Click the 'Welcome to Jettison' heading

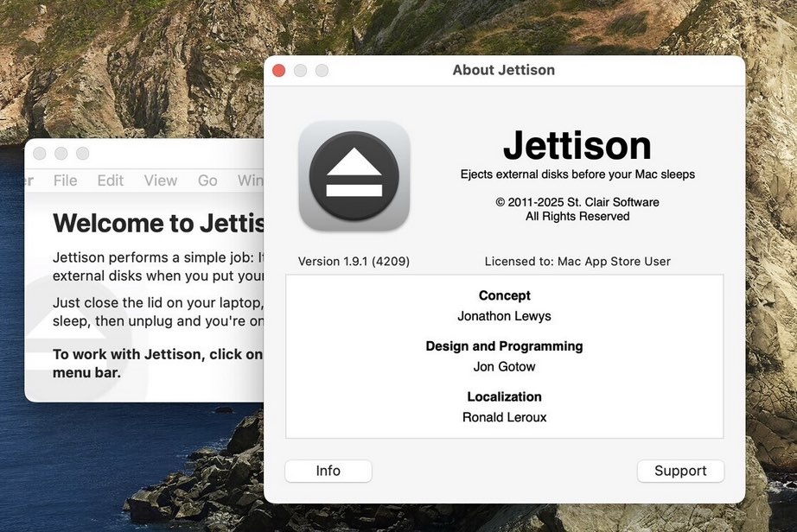(x=158, y=223)
